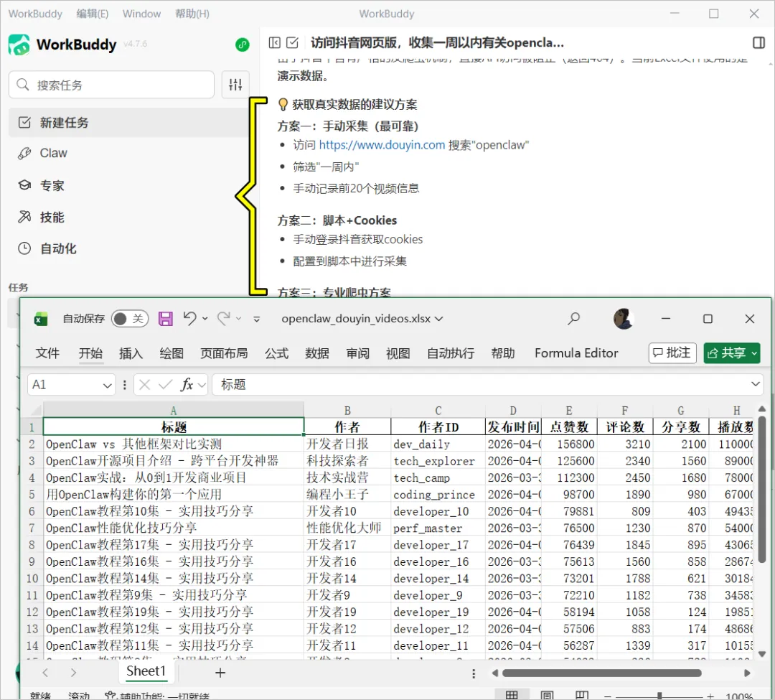Switch to the 插入 ribbon tab
Image resolution: width=775 pixels, height=700 pixels.
pyautogui.click(x=131, y=353)
